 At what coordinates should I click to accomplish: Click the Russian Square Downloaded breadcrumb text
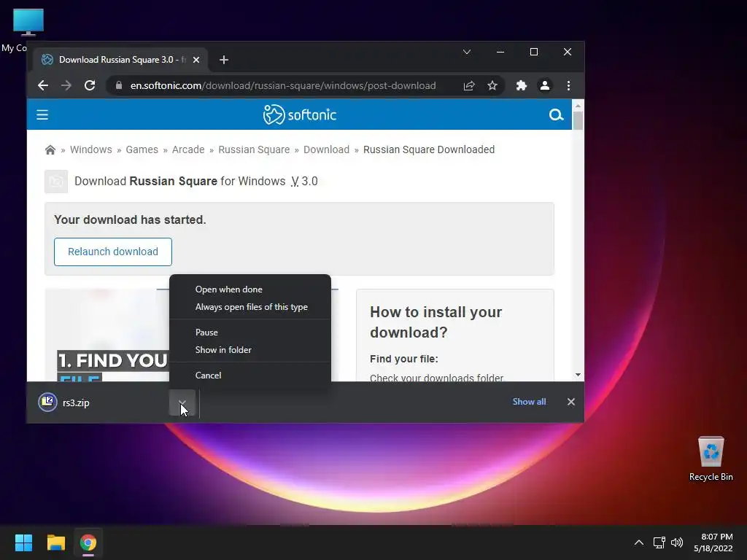(429, 149)
